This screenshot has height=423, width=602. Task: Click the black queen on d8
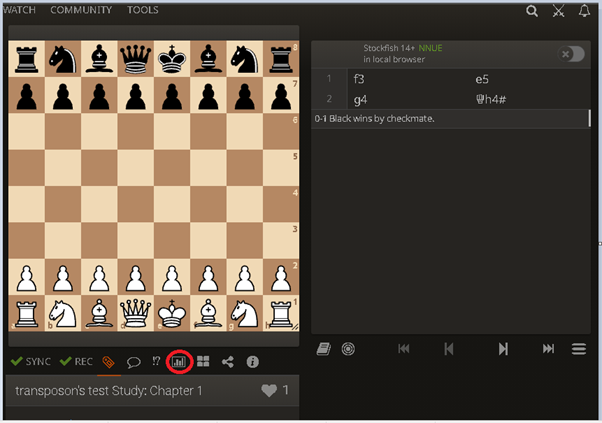136,59
